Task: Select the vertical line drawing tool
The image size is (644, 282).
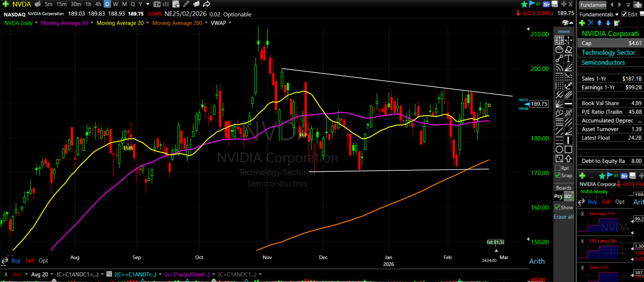Action: 568,140
